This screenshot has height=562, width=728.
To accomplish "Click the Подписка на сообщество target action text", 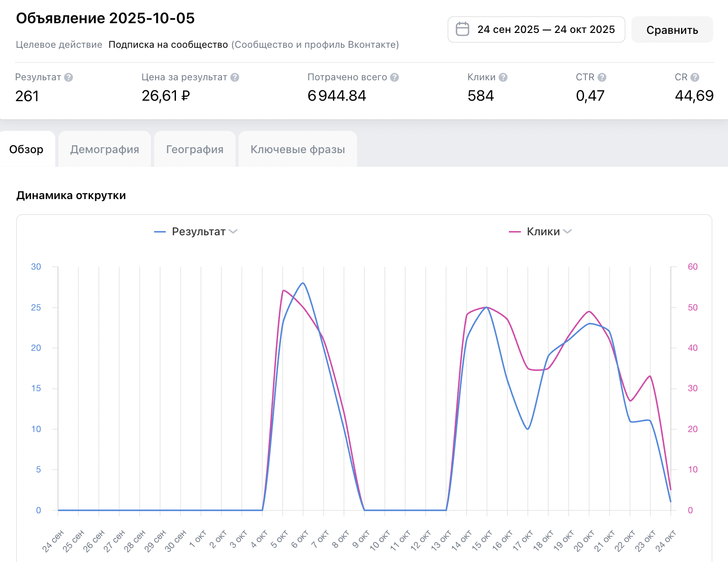I will click(x=168, y=45).
